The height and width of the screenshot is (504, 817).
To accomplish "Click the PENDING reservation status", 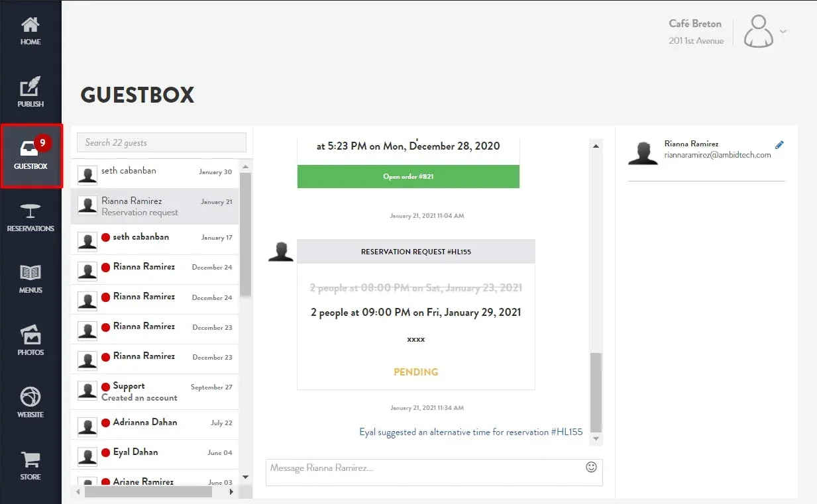I will (416, 372).
